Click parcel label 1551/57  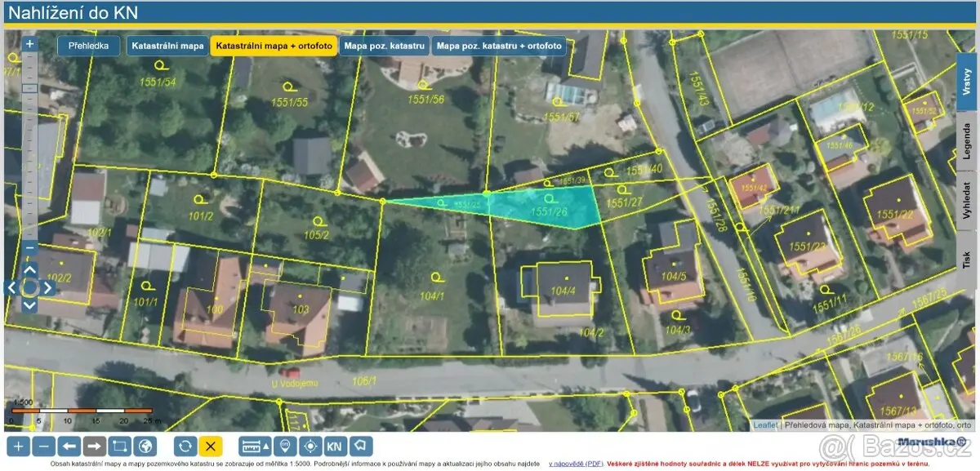click(561, 117)
